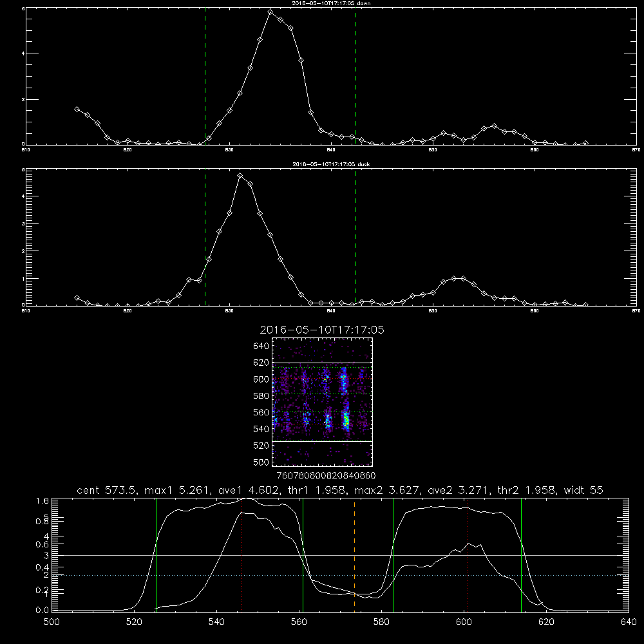The image size is (644, 644).
Task: Click left green dashed line in dawn plot
Action: click(x=205, y=76)
